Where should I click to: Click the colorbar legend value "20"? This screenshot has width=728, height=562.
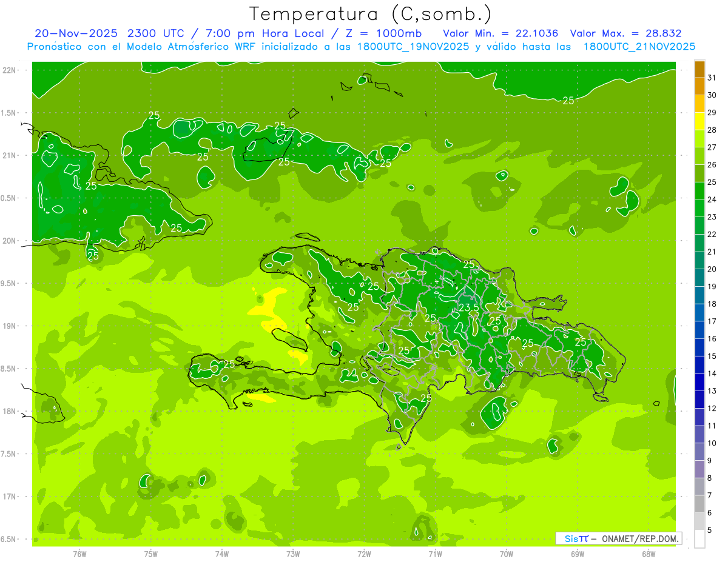[x=712, y=269]
